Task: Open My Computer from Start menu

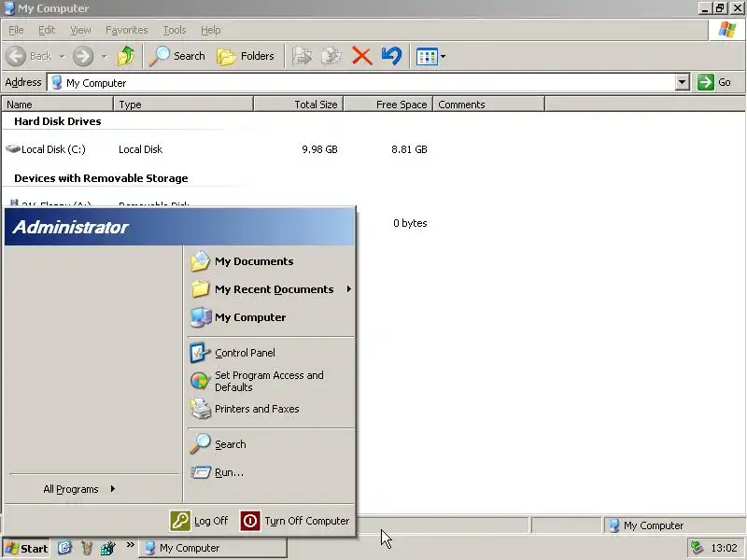Action: 238,317
